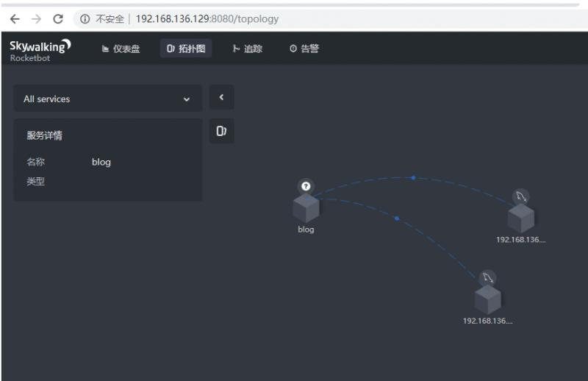Click blue dot on upper dashed link

coord(413,177)
